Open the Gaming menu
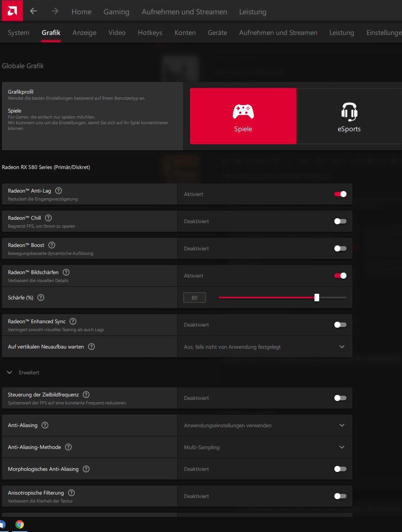The width and height of the screenshot is (402, 532). click(x=116, y=12)
